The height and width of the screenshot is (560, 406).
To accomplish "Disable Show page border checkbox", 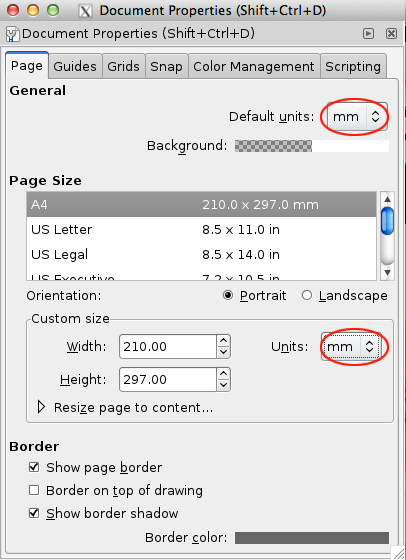I will pyautogui.click(x=34, y=467).
